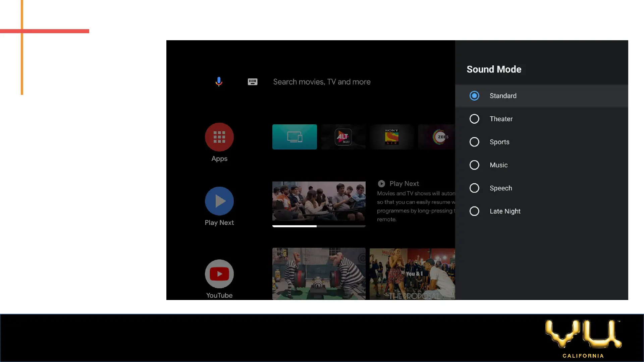Viewport: 644px width, 362px height.
Task: Click the classroom video progress bar
Action: click(x=319, y=226)
